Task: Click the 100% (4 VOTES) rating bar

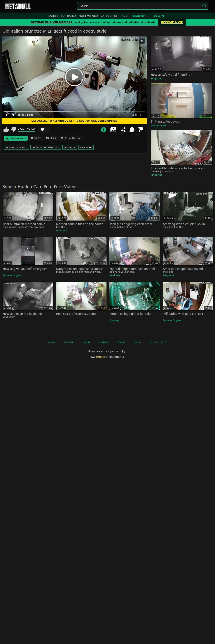Action: (26, 130)
